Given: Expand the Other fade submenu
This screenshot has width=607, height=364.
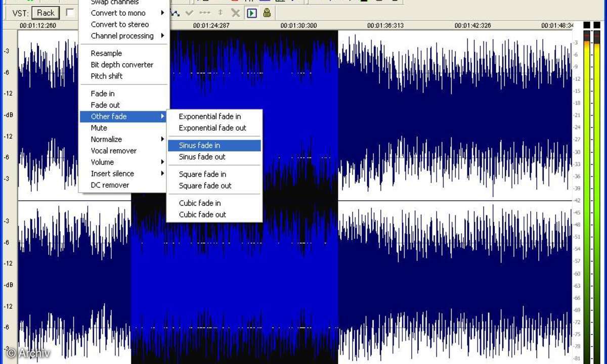Looking at the screenshot, I should click(x=123, y=116).
